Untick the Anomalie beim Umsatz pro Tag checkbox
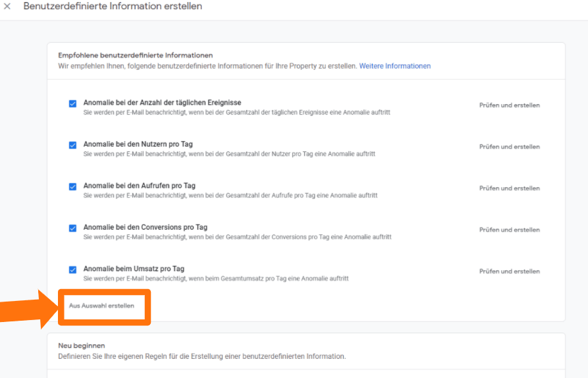 coord(72,269)
